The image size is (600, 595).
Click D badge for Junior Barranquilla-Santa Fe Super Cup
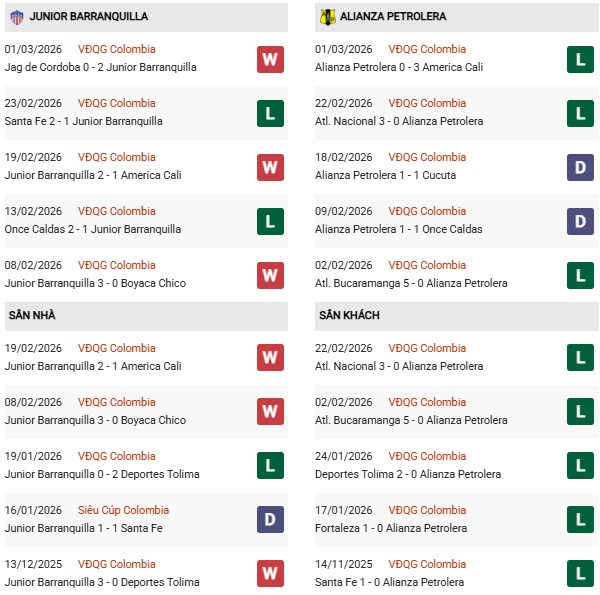[x=270, y=520]
